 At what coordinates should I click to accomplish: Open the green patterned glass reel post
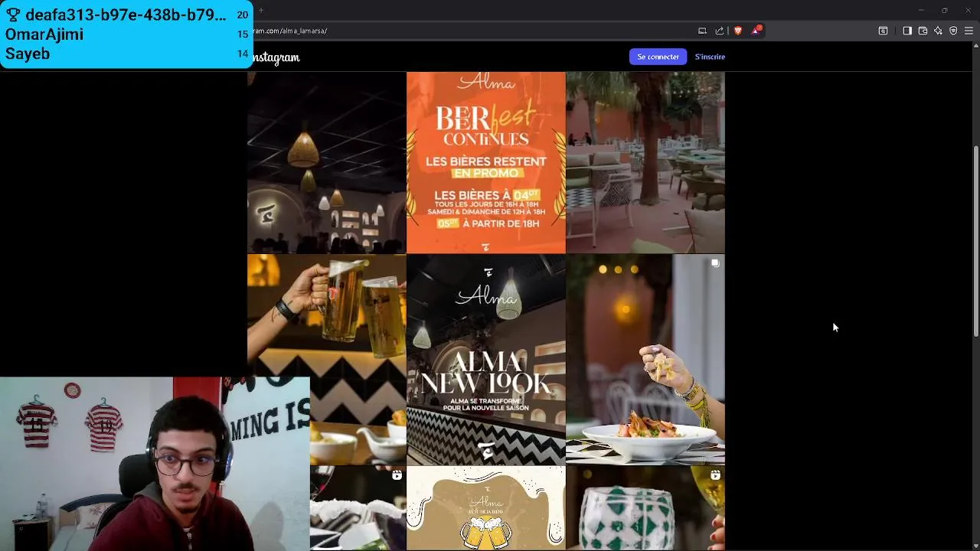pyautogui.click(x=645, y=508)
